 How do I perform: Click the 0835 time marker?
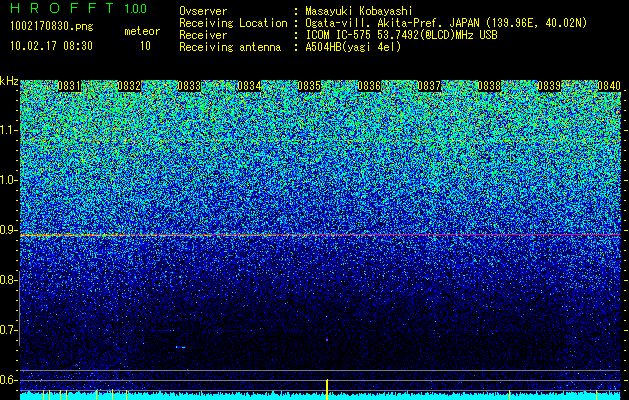[x=309, y=86]
